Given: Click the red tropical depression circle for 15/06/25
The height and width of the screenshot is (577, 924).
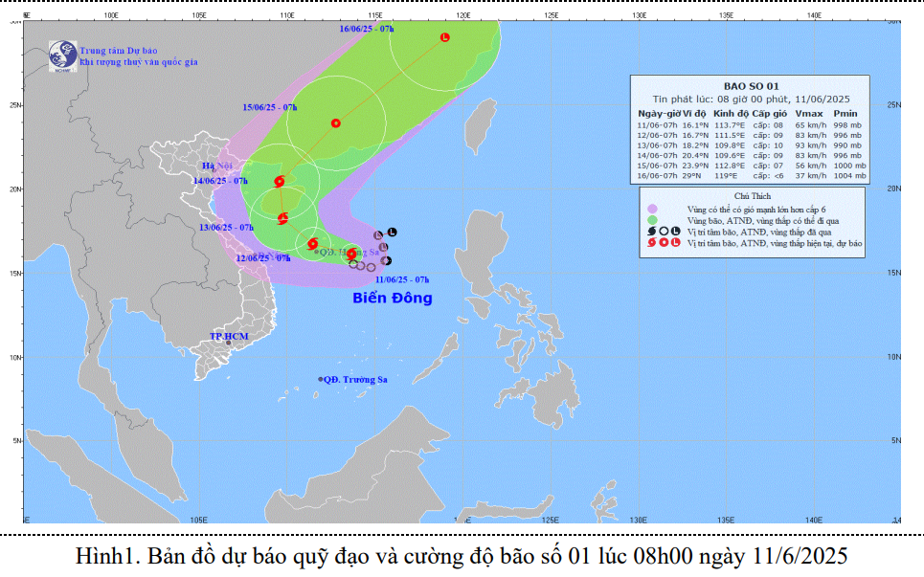Looking at the screenshot, I should tap(335, 122).
